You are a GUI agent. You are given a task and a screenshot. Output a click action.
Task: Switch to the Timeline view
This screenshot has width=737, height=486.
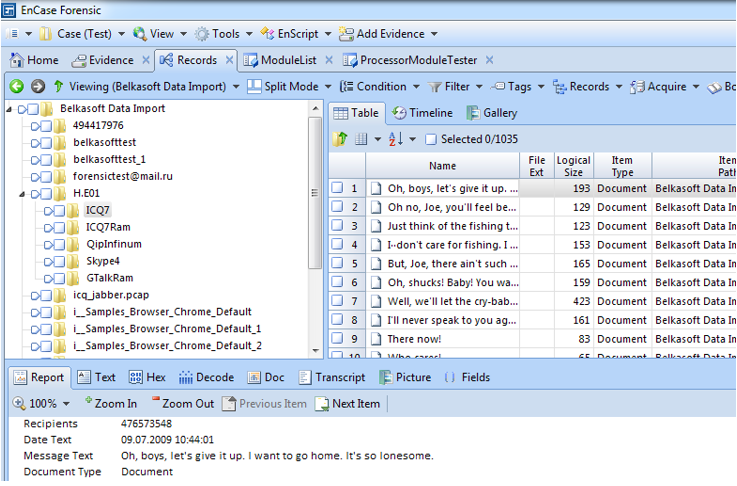(x=423, y=113)
